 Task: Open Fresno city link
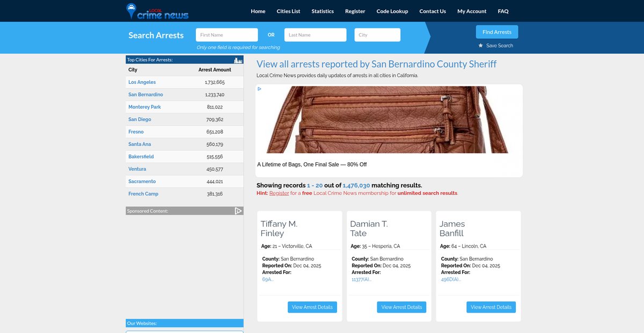click(136, 132)
